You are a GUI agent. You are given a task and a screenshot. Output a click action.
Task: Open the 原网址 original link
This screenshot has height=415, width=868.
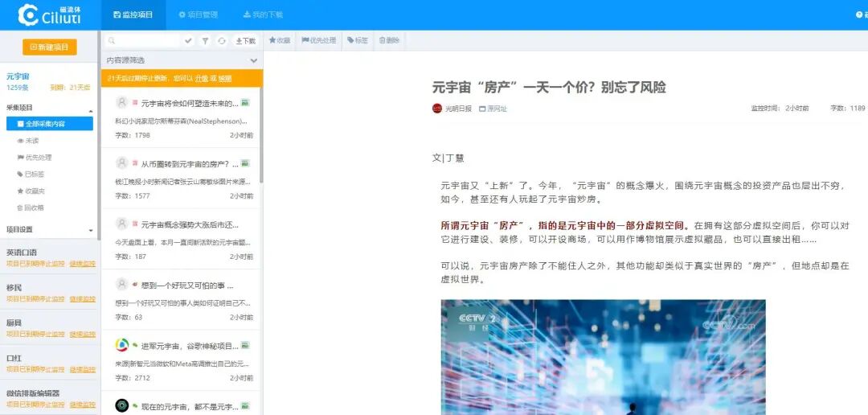coord(493,109)
